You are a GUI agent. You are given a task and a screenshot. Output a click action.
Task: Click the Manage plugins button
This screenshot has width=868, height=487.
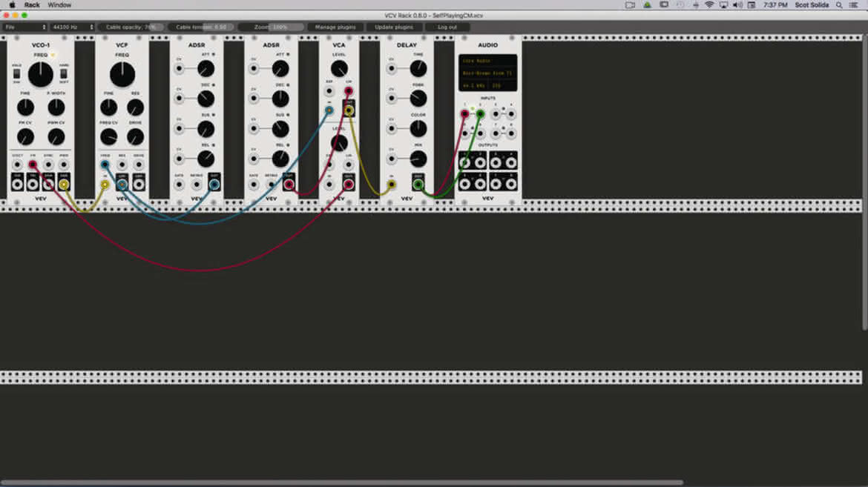click(x=335, y=27)
